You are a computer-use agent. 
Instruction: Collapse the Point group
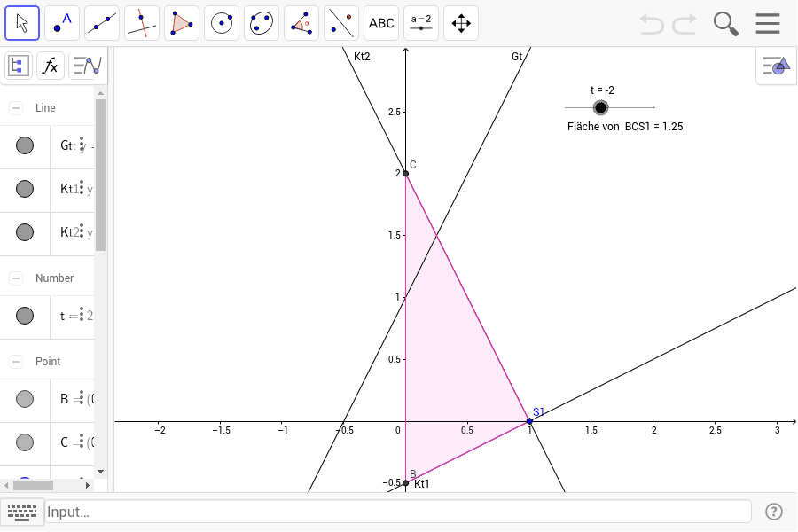click(x=16, y=362)
